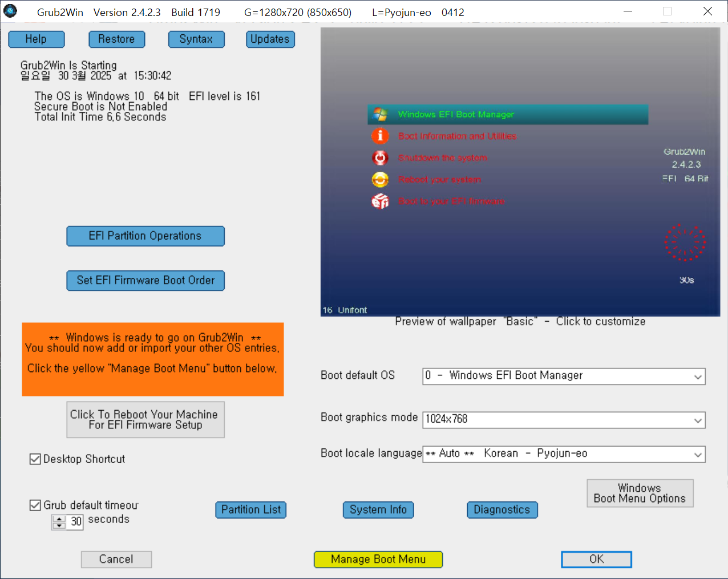The height and width of the screenshot is (579, 728).
Task: Toggle the Desktop Shortcut checkbox
Action: tap(35, 459)
